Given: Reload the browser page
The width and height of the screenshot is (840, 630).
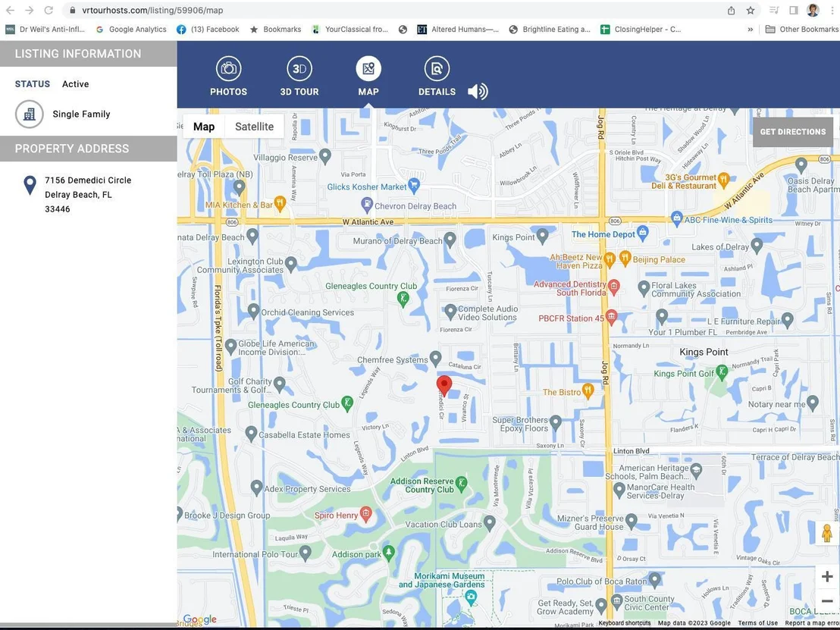Looking at the screenshot, I should pos(49,10).
